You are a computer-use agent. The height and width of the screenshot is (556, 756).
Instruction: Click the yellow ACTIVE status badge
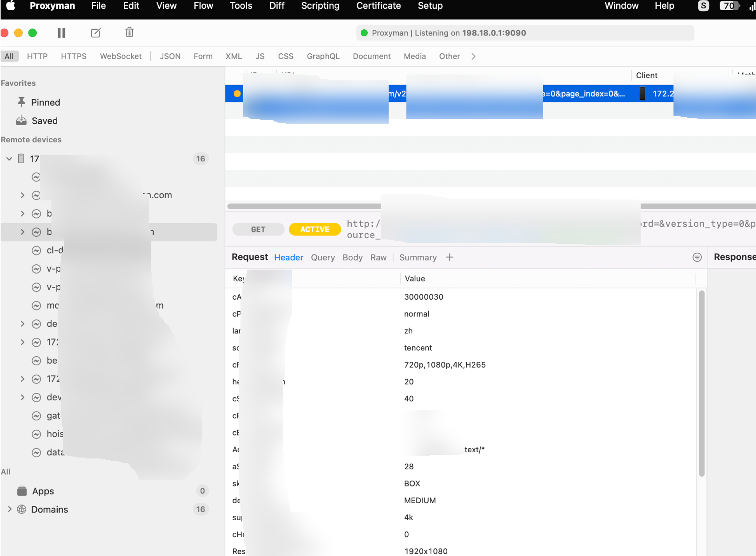[315, 229]
